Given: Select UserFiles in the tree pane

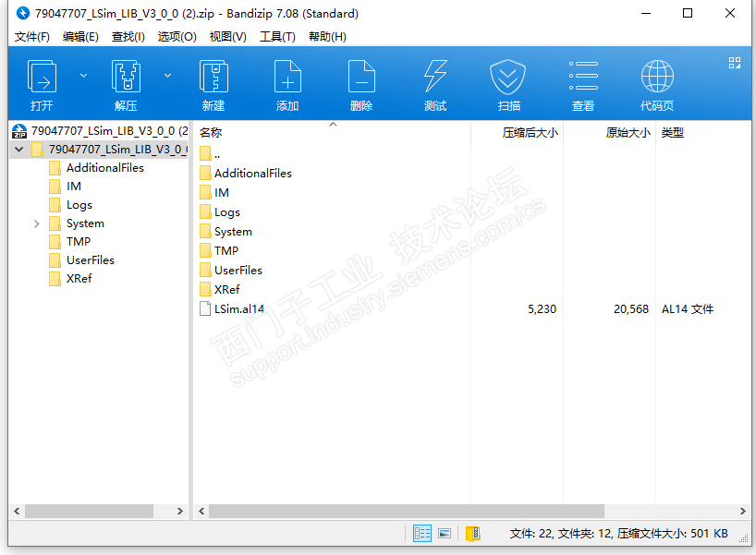Looking at the screenshot, I should (x=91, y=260).
